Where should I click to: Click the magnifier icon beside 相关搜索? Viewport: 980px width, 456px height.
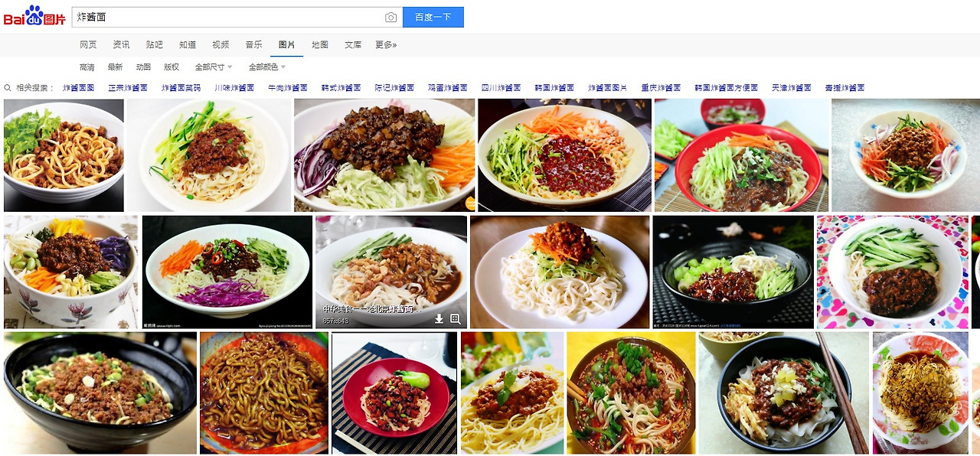click(8, 88)
